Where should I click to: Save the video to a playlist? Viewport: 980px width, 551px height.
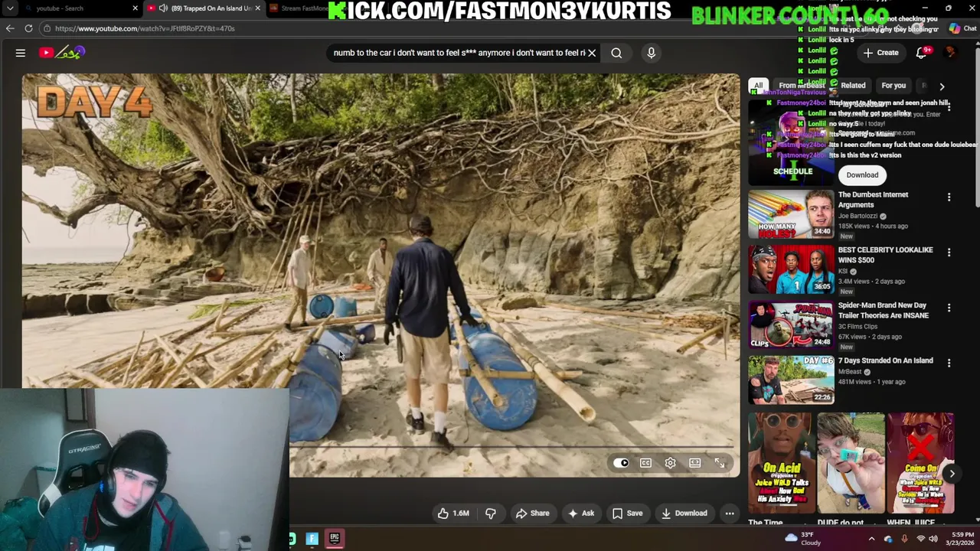click(627, 514)
